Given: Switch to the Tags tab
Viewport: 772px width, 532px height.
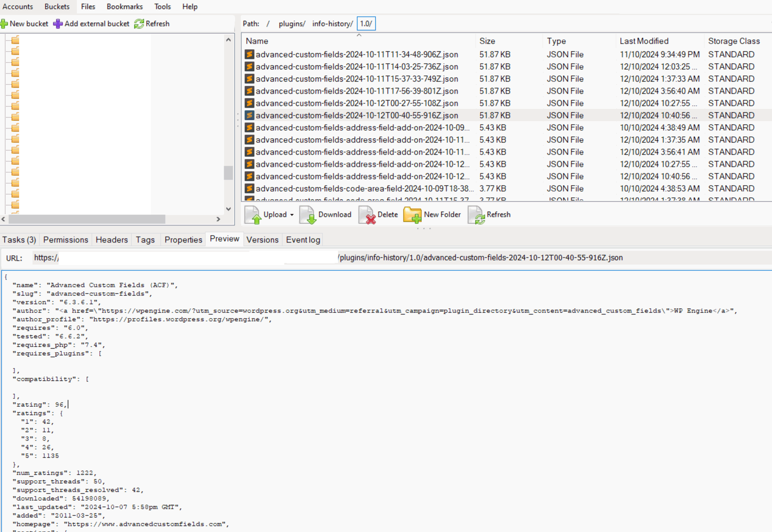Looking at the screenshot, I should tap(145, 240).
